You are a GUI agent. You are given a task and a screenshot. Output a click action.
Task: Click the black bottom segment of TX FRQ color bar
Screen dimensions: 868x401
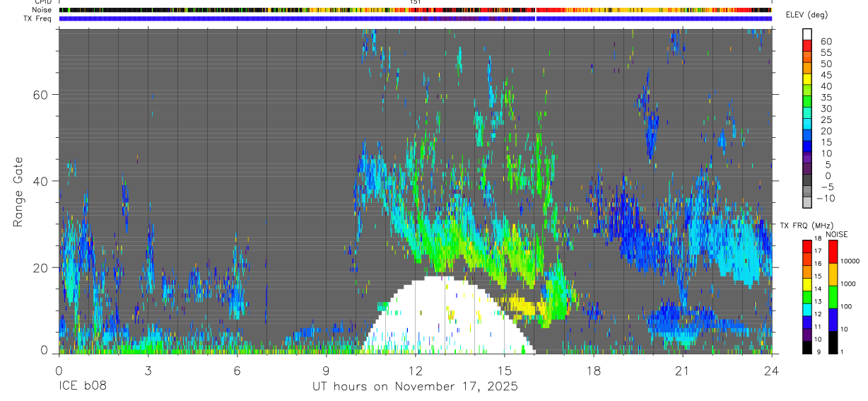tap(807, 347)
